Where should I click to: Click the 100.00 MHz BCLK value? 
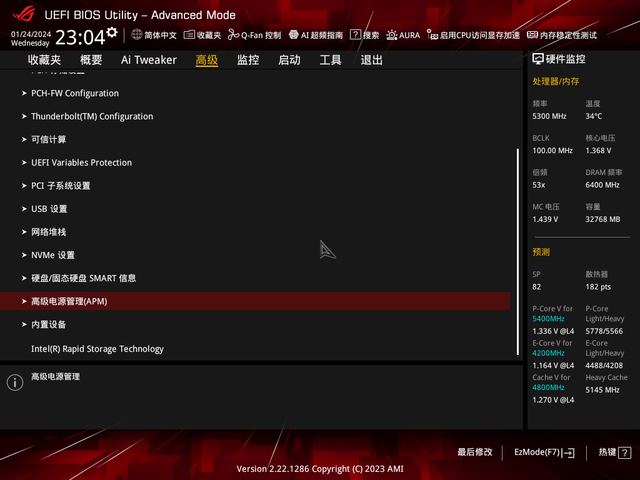552,151
